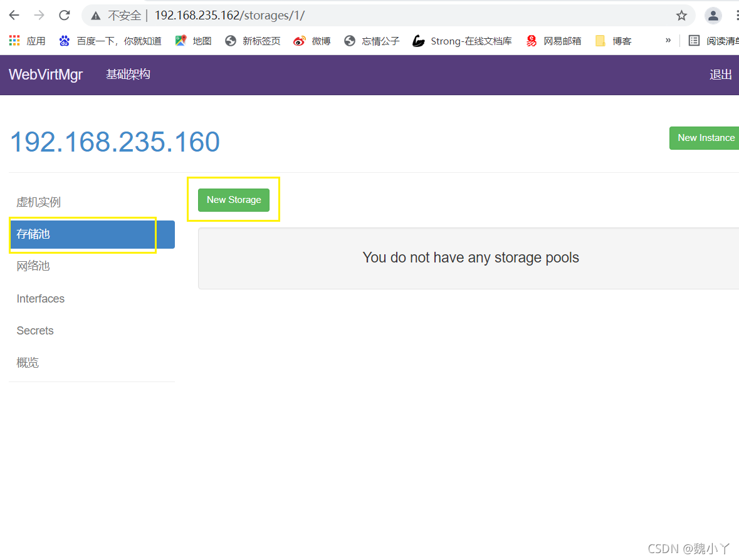Viewport: 739px width, 560px height.
Task: Open 概览 overview in the sidebar
Action: point(92,363)
